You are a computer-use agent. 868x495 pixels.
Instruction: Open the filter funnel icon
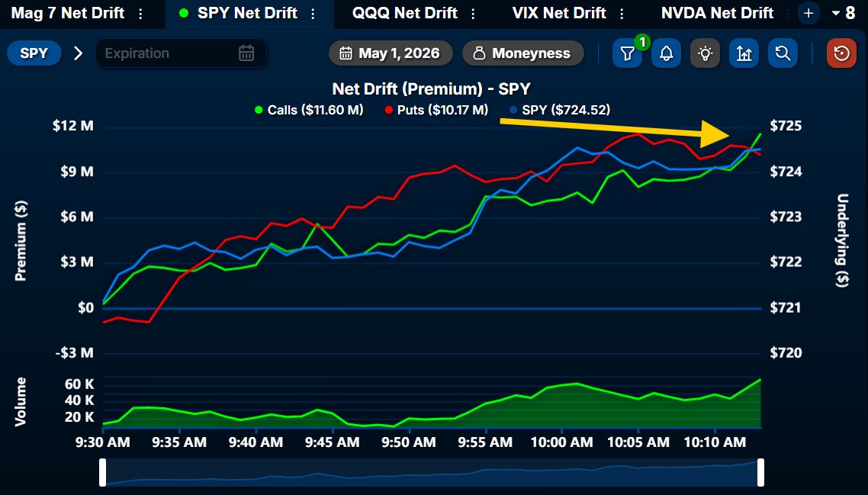[627, 53]
